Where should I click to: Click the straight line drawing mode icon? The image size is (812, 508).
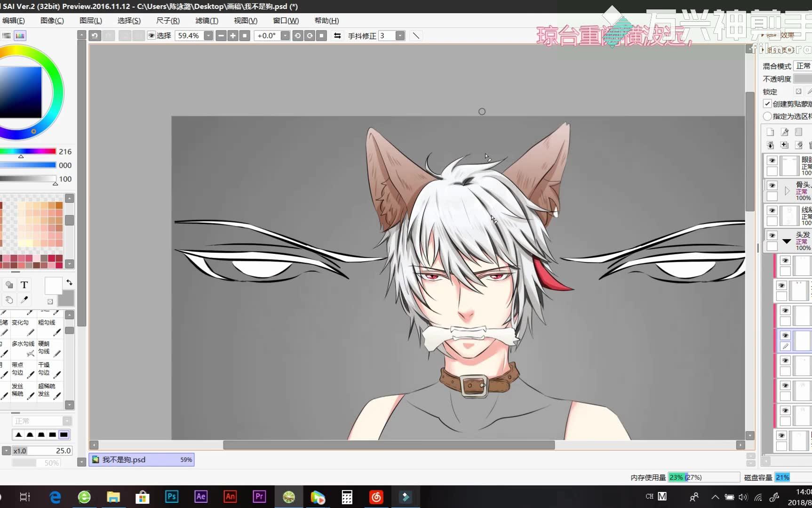pos(416,36)
